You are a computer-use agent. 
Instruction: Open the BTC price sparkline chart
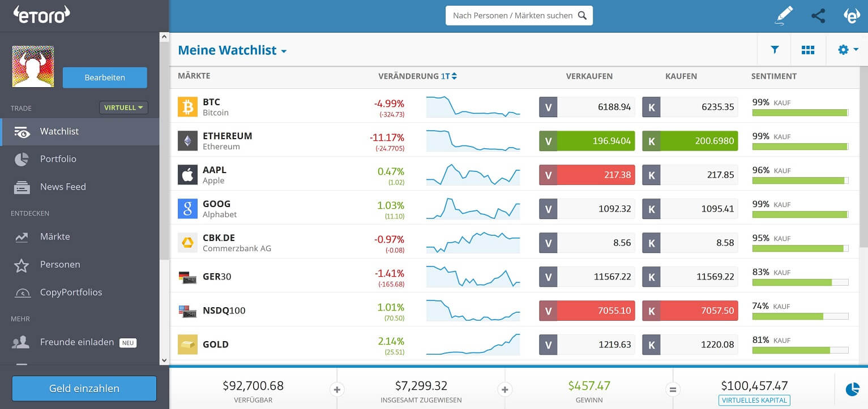click(x=473, y=106)
